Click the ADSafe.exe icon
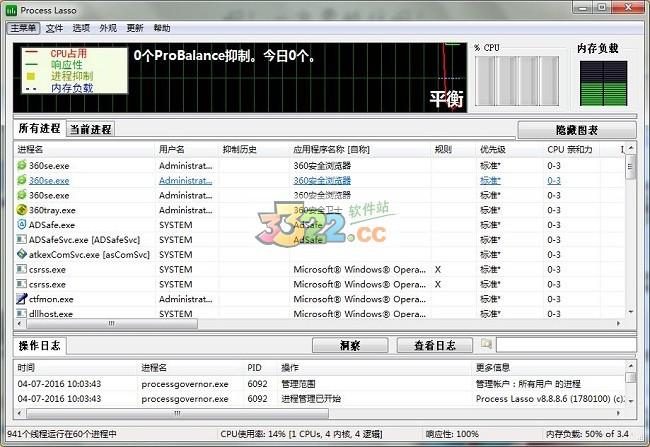 (22, 224)
